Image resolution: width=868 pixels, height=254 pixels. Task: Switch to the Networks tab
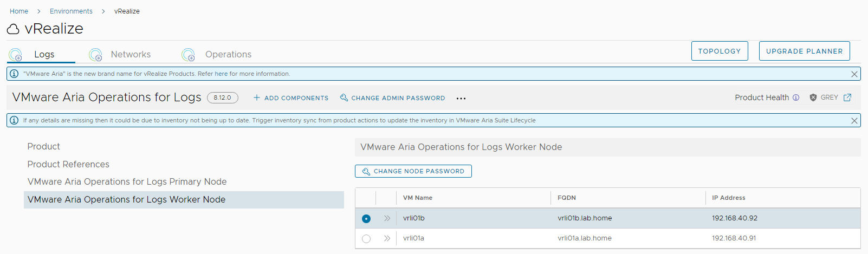click(x=131, y=54)
